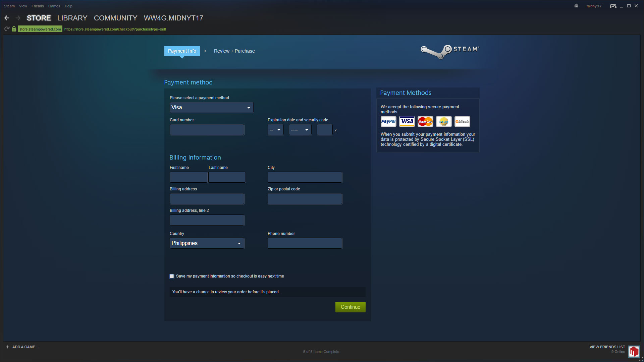Click the Friends menu item

pos(38,6)
